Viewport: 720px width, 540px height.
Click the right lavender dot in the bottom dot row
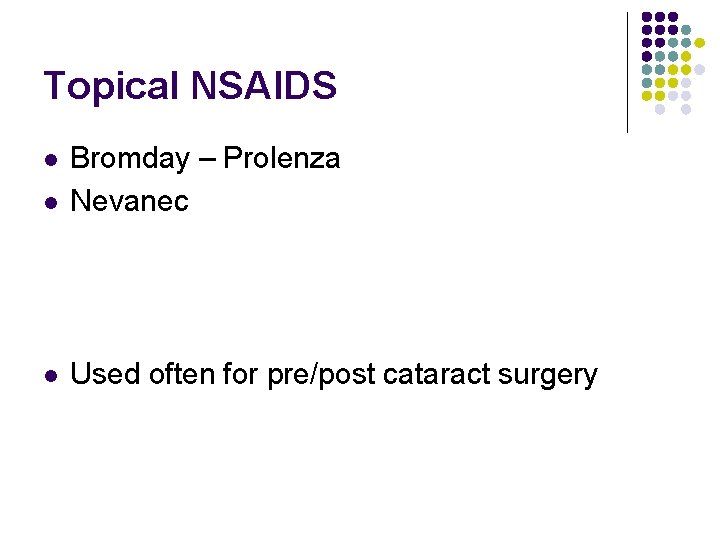click(687, 109)
